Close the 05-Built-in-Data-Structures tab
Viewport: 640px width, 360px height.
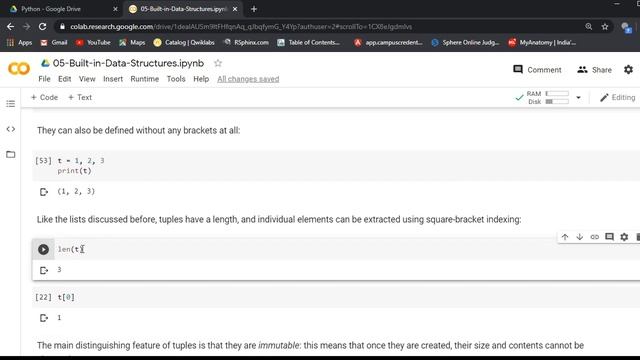coord(235,9)
